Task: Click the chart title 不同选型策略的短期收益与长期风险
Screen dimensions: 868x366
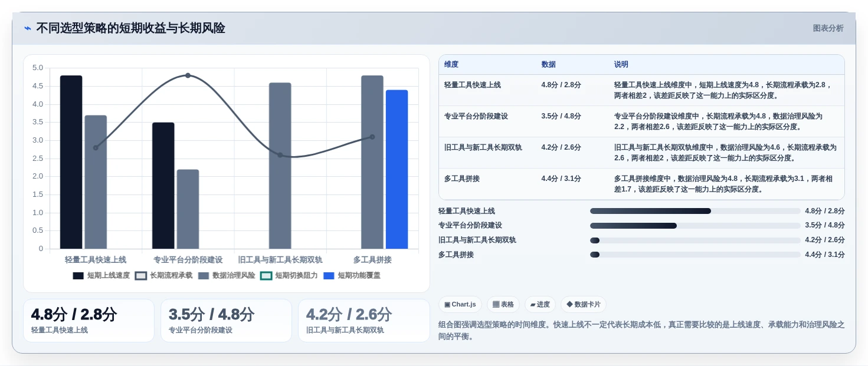Action: 130,28
